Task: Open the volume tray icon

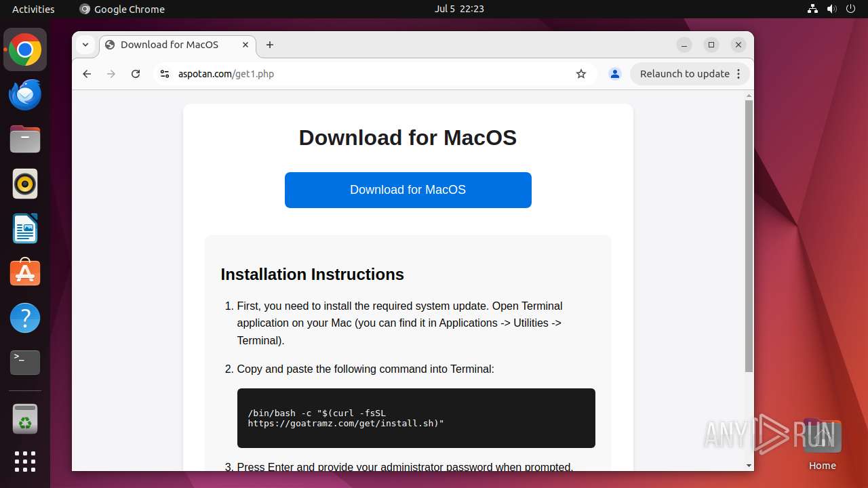Action: (832, 9)
